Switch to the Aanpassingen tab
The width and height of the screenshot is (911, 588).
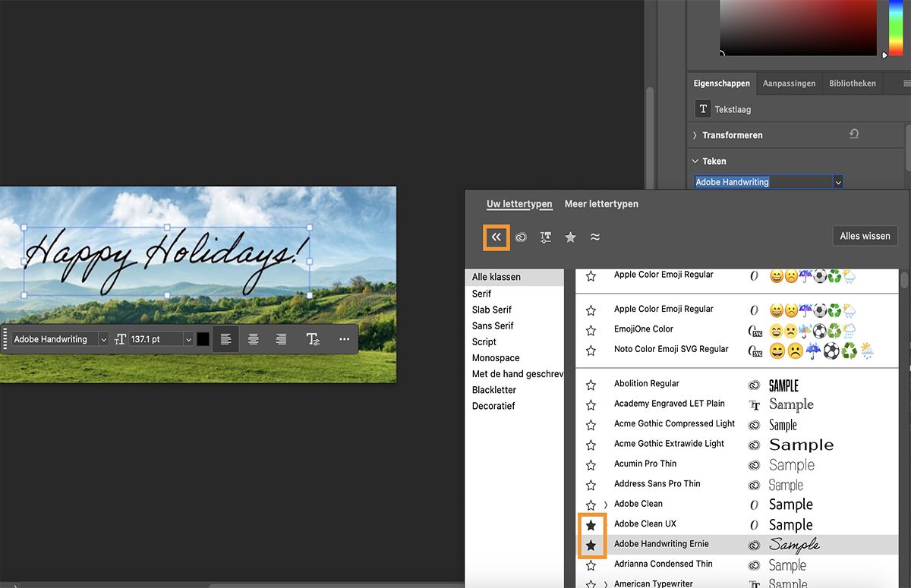(x=789, y=83)
